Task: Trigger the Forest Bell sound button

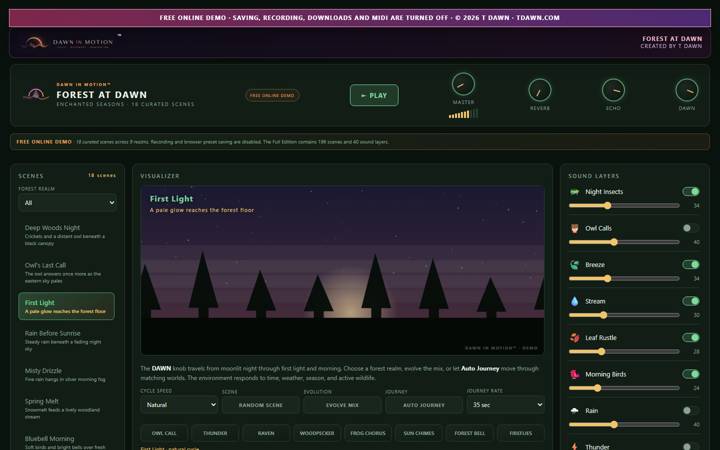Action: tap(470, 433)
